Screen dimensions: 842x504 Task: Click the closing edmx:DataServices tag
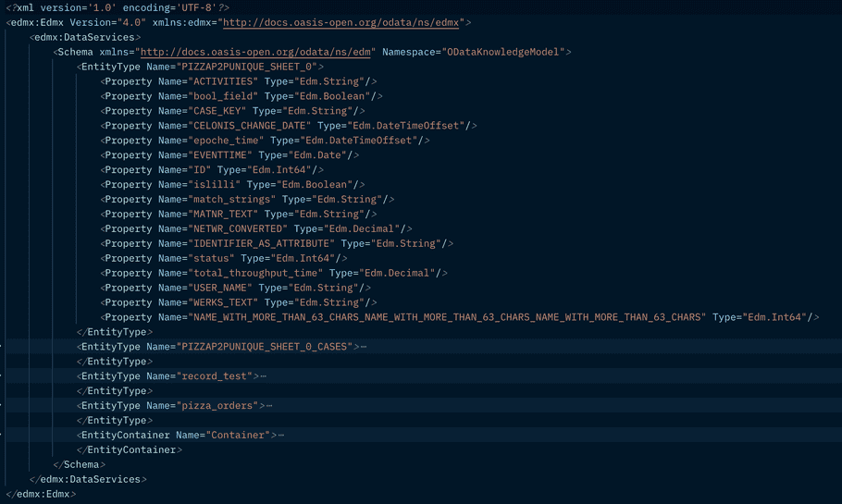[x=88, y=480]
